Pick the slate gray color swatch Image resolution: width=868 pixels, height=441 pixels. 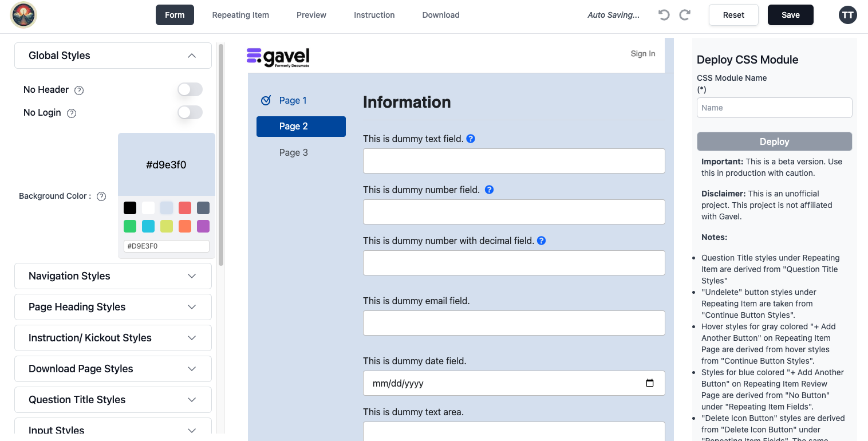click(x=203, y=208)
